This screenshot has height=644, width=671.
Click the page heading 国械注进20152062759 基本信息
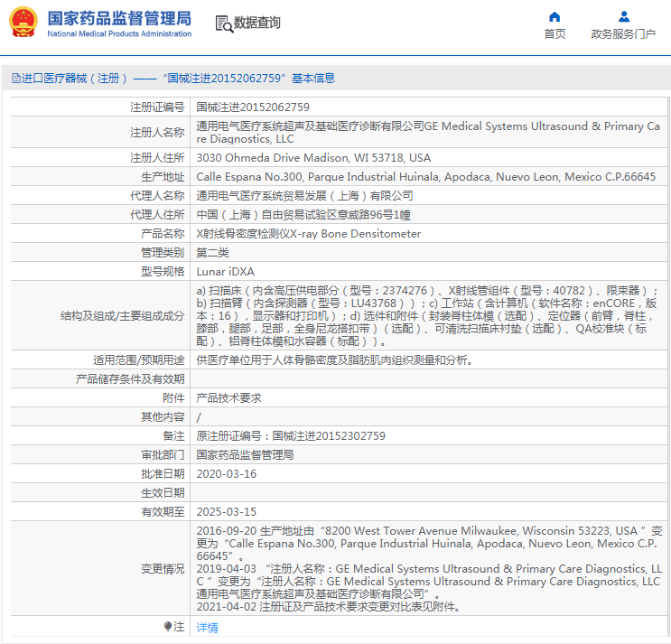(x=249, y=79)
